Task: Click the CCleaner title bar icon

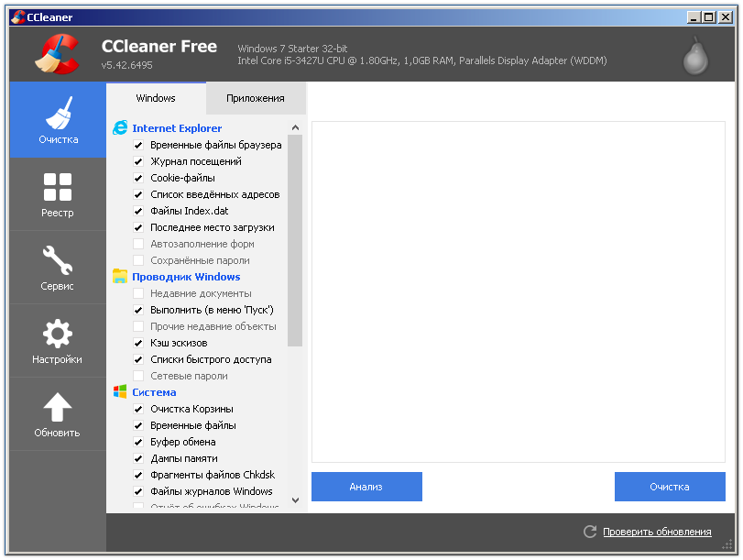Action: (x=18, y=17)
